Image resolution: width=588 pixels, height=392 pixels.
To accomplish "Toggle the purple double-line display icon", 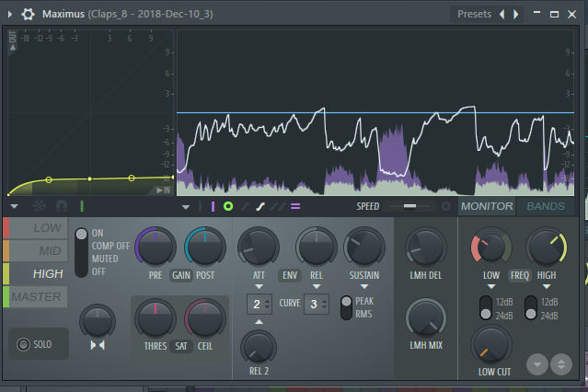I will tap(295, 206).
